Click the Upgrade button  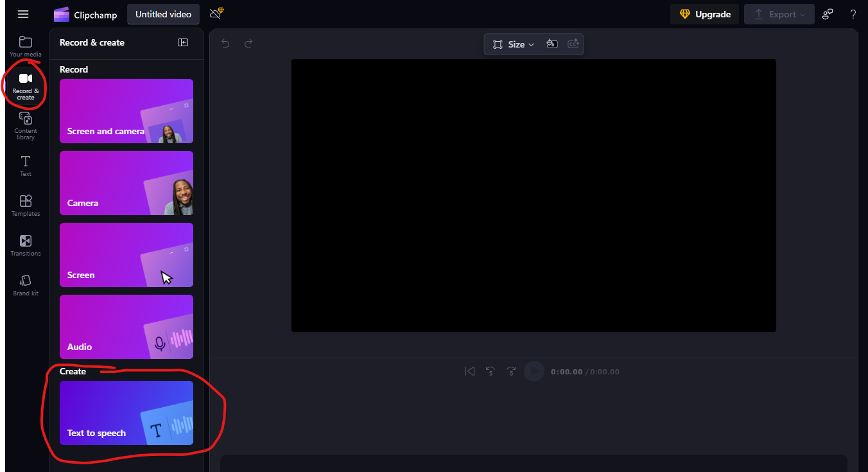[705, 14]
